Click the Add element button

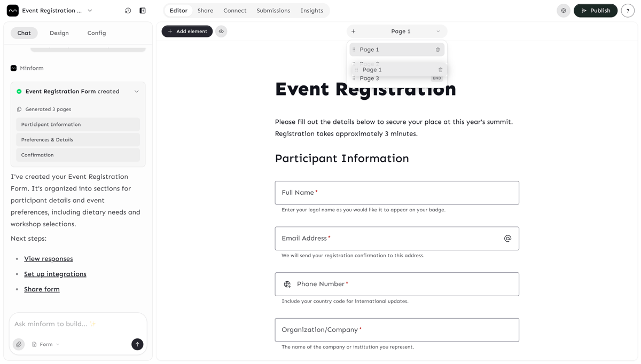point(187,31)
